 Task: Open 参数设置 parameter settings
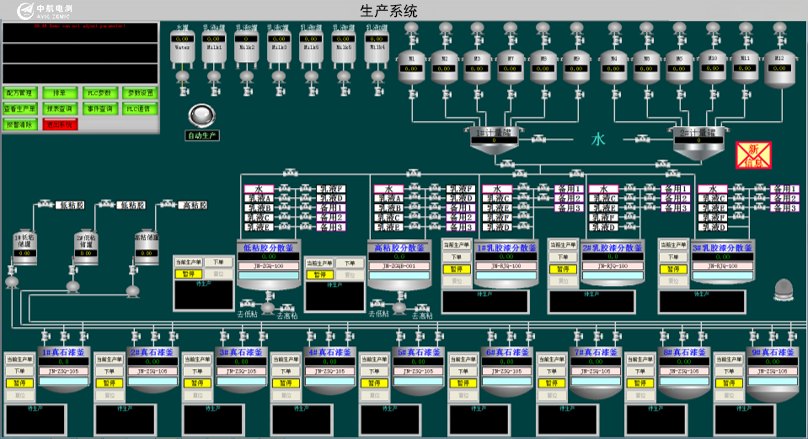140,93
